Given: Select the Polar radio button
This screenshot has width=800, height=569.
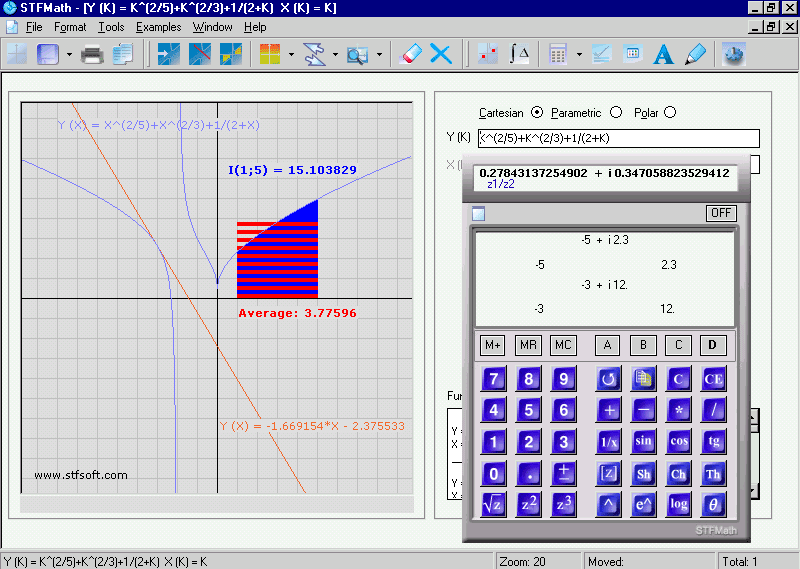Looking at the screenshot, I should click(x=670, y=112).
